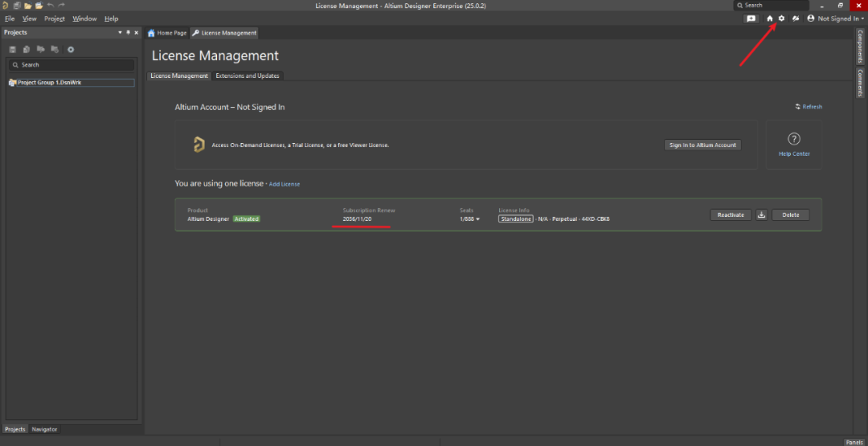Click the Projects panel settings gear icon
The width and height of the screenshot is (868, 446).
pyautogui.click(x=71, y=50)
